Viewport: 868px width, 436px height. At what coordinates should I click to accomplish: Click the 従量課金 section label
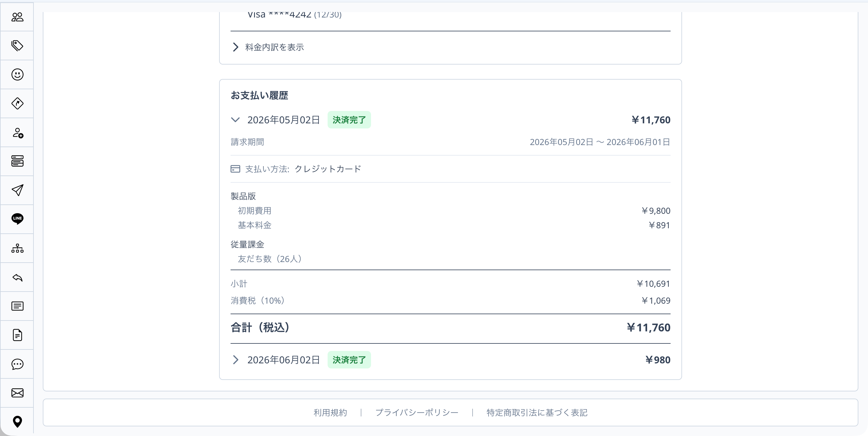pos(247,245)
